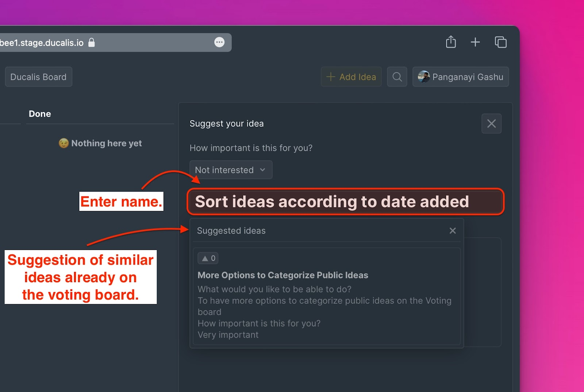The width and height of the screenshot is (584, 392).
Task: Open search with the magnifier icon
Action: coord(397,77)
